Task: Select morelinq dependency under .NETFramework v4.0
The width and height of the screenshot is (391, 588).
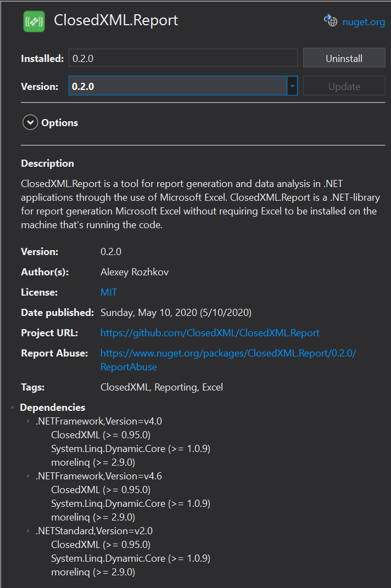Action: pyautogui.click(x=93, y=462)
